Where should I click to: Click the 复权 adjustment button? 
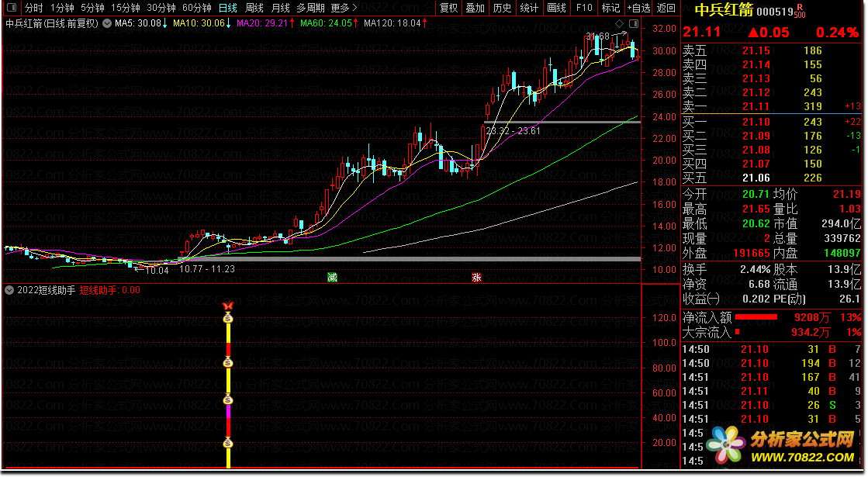point(449,8)
